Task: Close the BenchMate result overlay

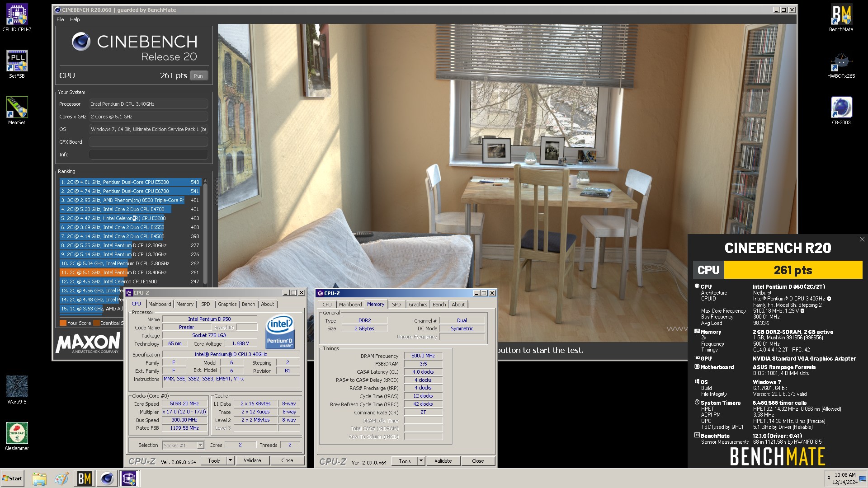Action: point(862,239)
